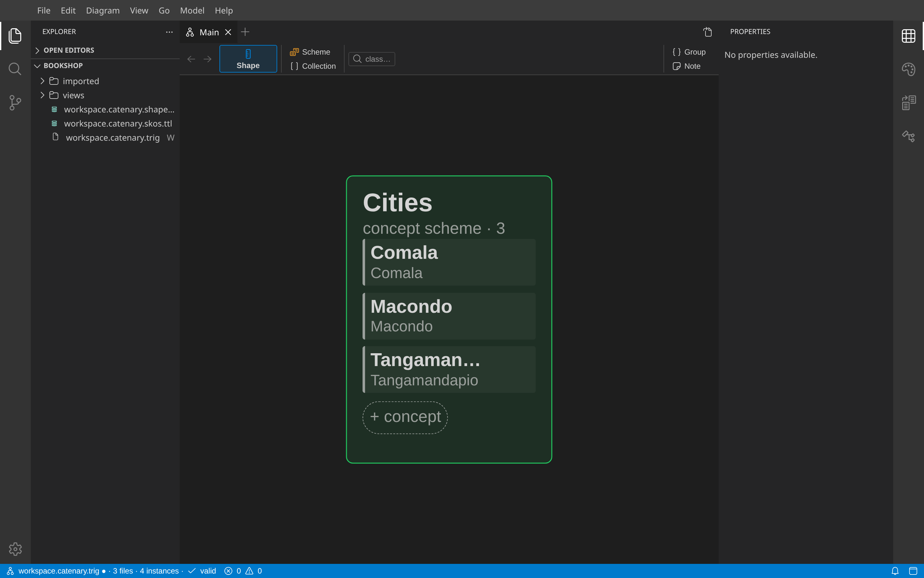The height and width of the screenshot is (578, 924).
Task: Open the settings gear icon
Action: click(15, 549)
